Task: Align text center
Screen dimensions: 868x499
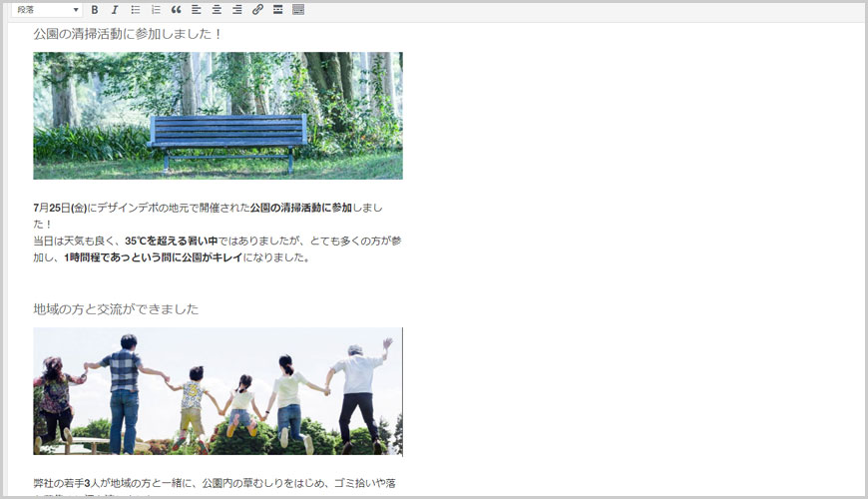Action: [x=217, y=10]
